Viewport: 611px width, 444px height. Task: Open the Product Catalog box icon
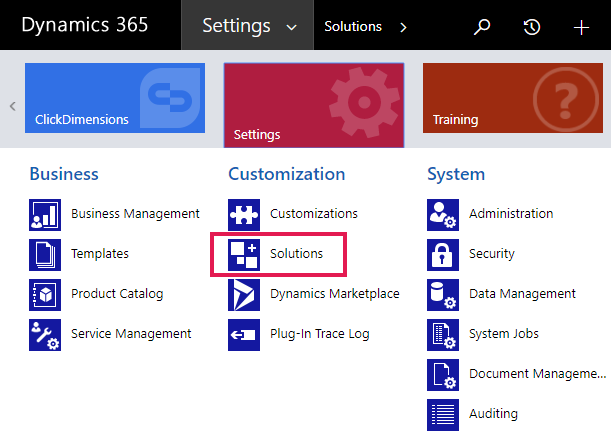(45, 295)
